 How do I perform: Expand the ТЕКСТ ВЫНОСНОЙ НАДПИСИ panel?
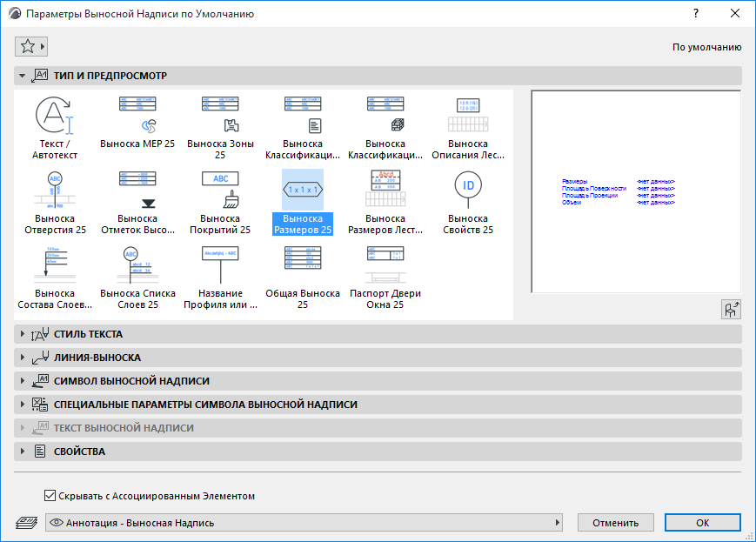click(x=378, y=428)
